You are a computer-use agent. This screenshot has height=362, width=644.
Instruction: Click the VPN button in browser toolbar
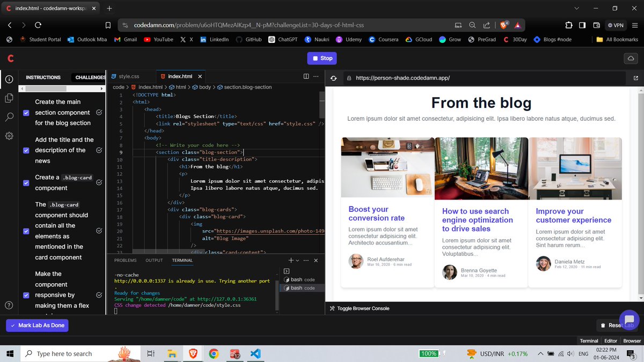click(616, 25)
